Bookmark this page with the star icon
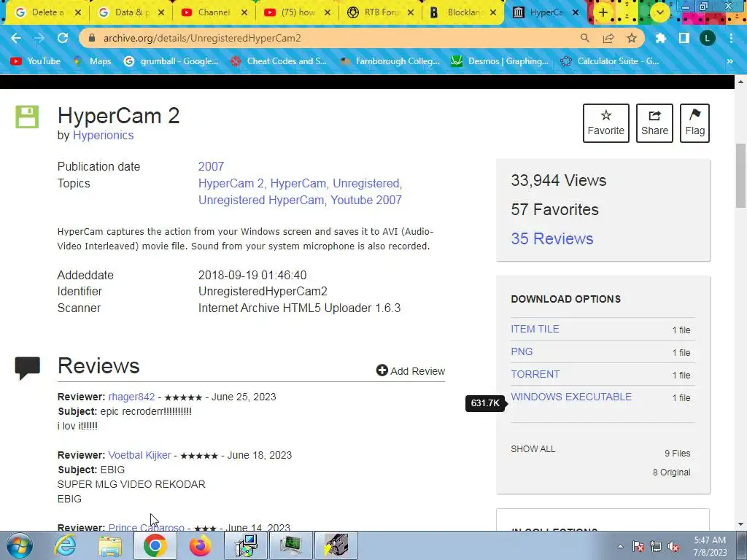 coord(632,38)
